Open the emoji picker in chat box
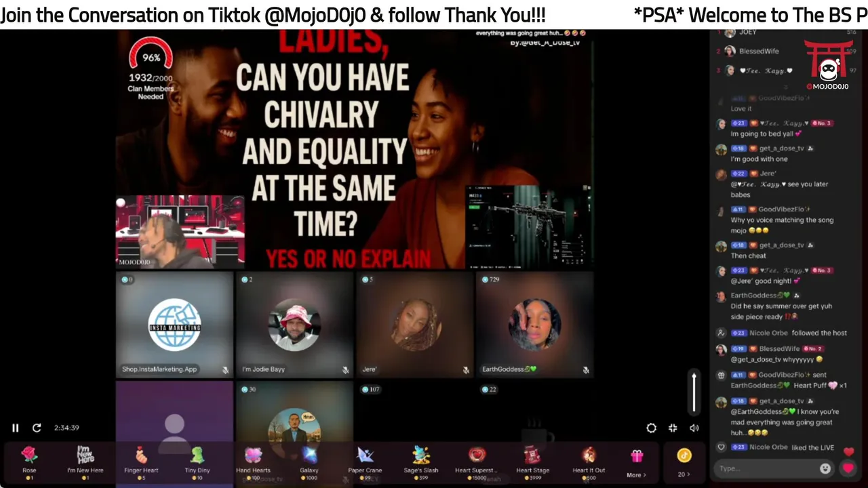This screenshot has width=868, height=488. click(825, 468)
